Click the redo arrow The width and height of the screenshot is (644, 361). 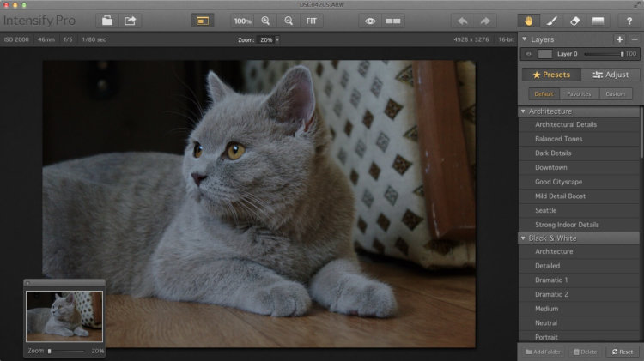pos(485,21)
